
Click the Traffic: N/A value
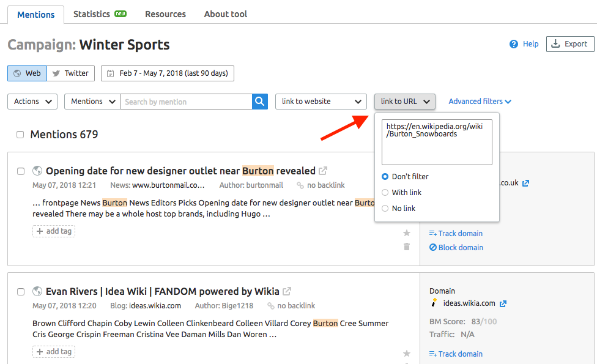[x=467, y=335]
